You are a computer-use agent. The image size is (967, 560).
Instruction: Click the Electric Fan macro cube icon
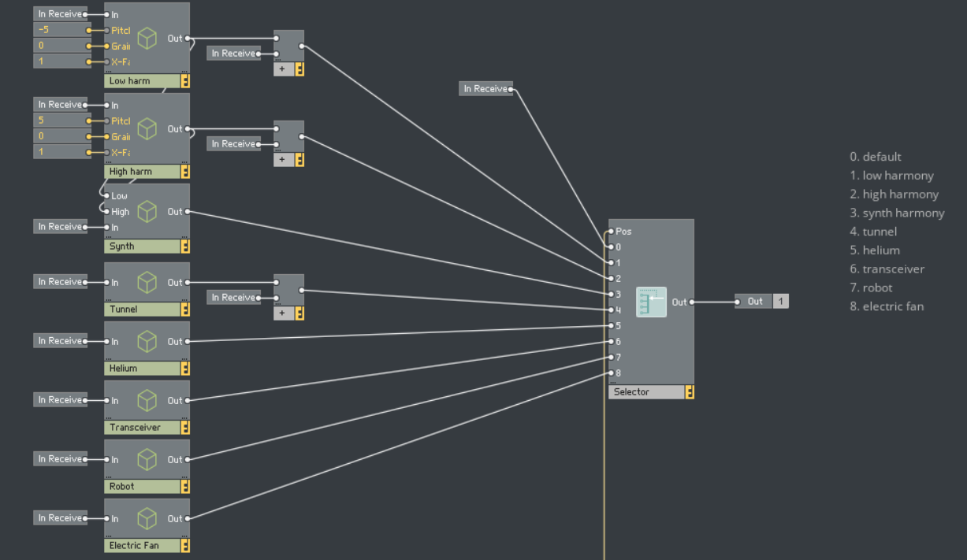(x=147, y=518)
